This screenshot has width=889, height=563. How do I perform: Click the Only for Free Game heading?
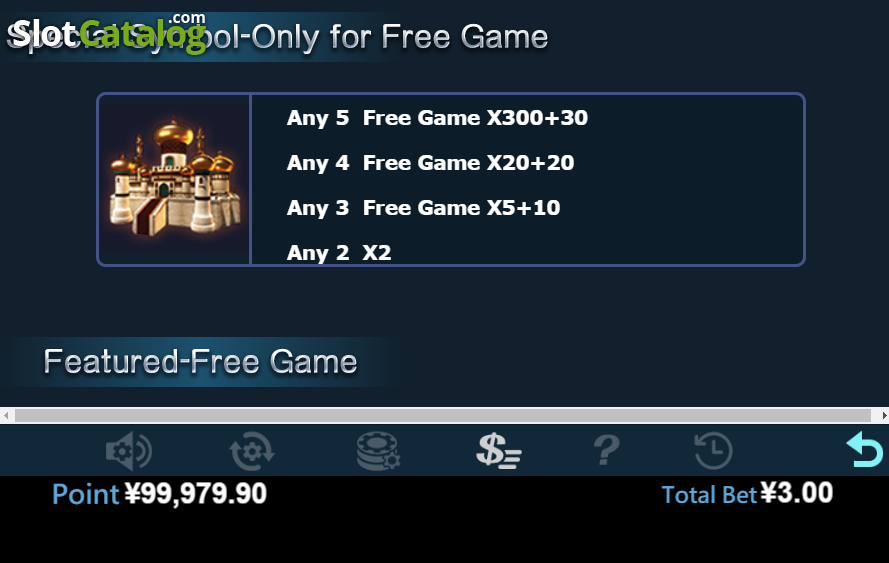(x=399, y=37)
